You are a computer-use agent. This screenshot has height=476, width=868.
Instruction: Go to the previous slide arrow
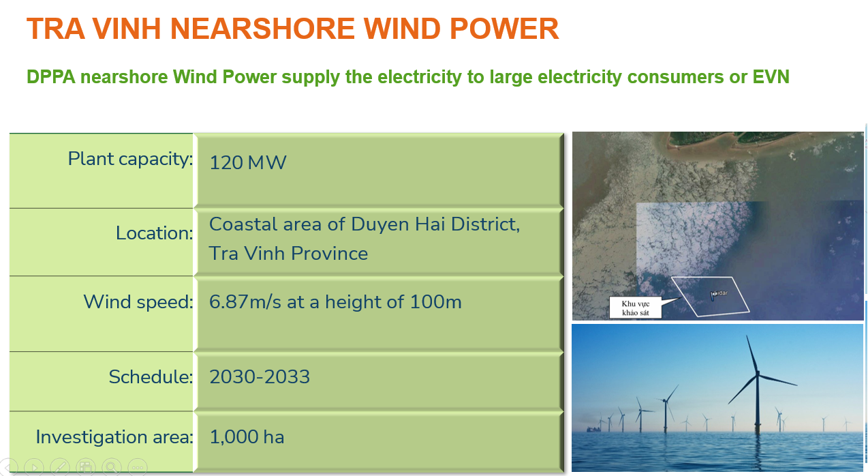7,467
